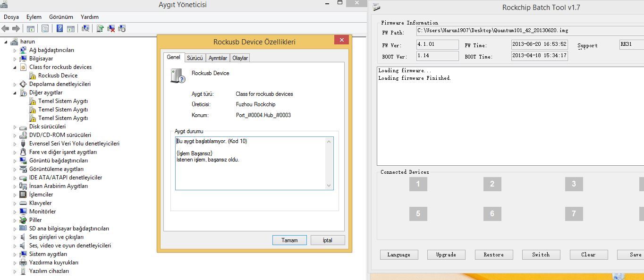
Task: Click the Update driver software icon
Action: [x=100, y=29]
